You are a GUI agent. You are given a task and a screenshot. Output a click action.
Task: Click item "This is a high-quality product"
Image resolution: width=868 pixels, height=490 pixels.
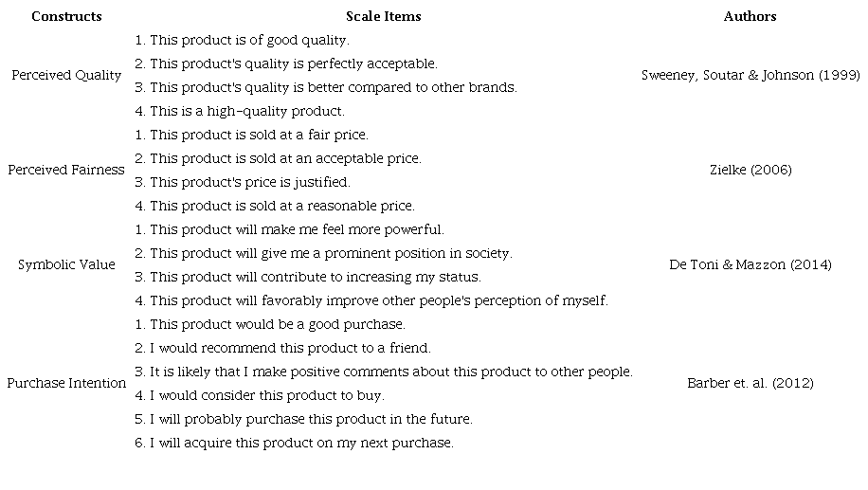pyautogui.click(x=239, y=111)
